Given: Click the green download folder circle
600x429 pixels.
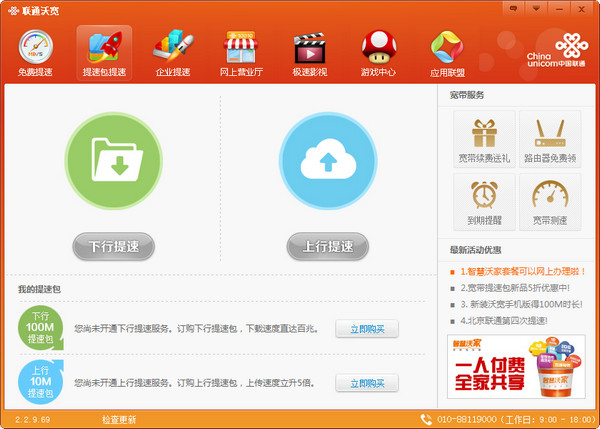Looking at the screenshot, I should [114, 160].
